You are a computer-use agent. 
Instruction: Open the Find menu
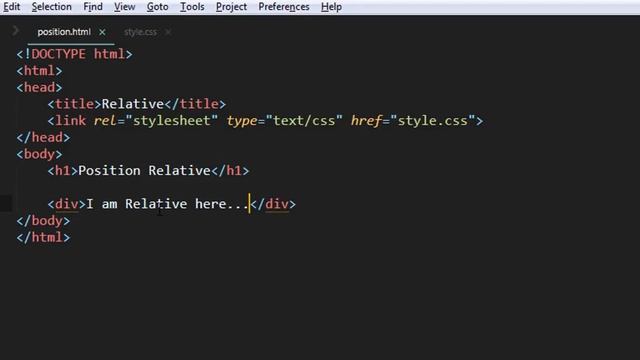pos(93,7)
